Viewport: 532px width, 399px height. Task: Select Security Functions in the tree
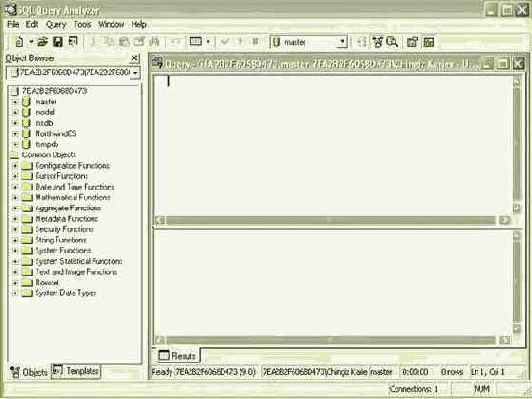coord(64,230)
